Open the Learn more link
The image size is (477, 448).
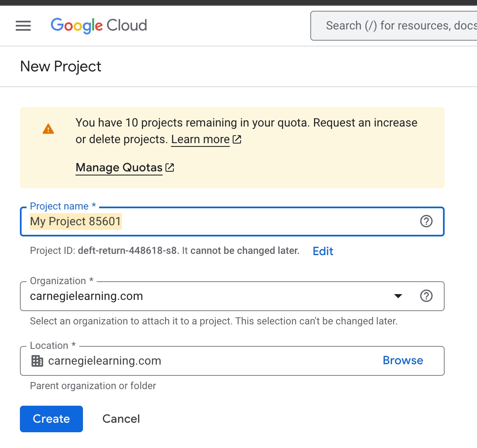(200, 139)
